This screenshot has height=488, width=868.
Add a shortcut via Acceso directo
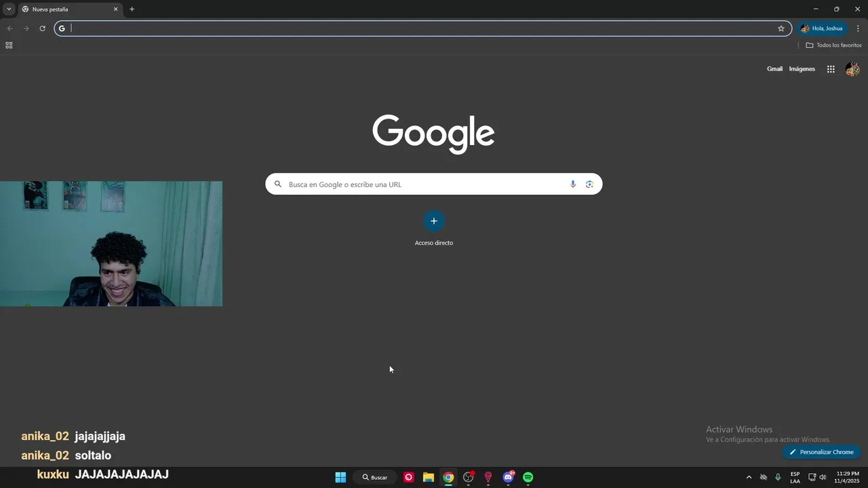coord(434,228)
